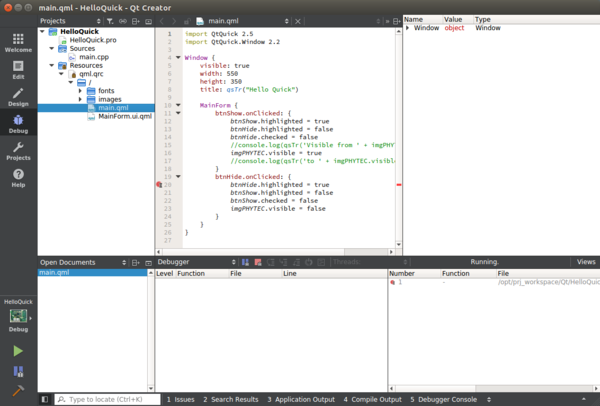The height and width of the screenshot is (406, 600).
Task: Expand the Window object in locals view
Action: tap(408, 28)
